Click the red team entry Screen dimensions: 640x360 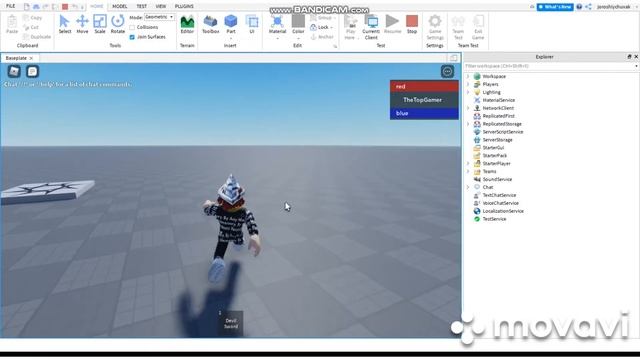(424, 87)
